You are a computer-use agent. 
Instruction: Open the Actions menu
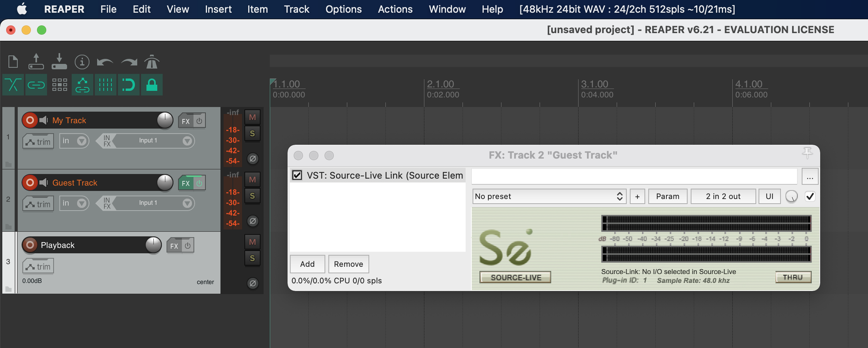[395, 9]
